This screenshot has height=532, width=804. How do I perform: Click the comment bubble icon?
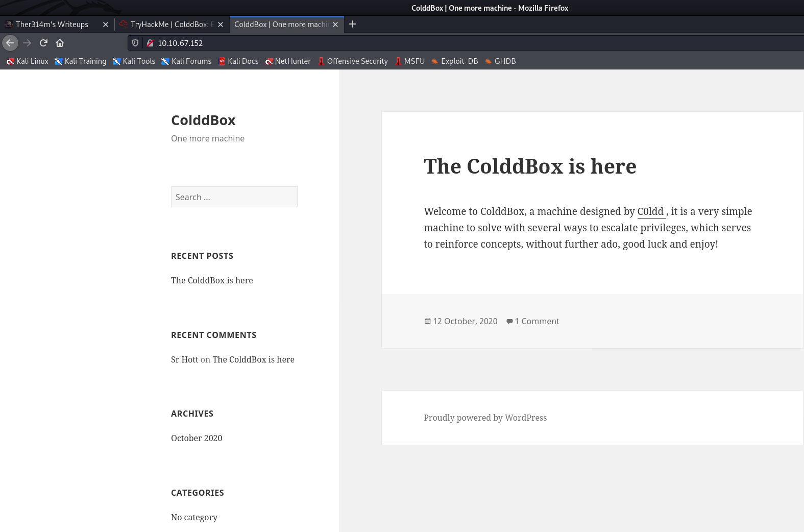509,321
